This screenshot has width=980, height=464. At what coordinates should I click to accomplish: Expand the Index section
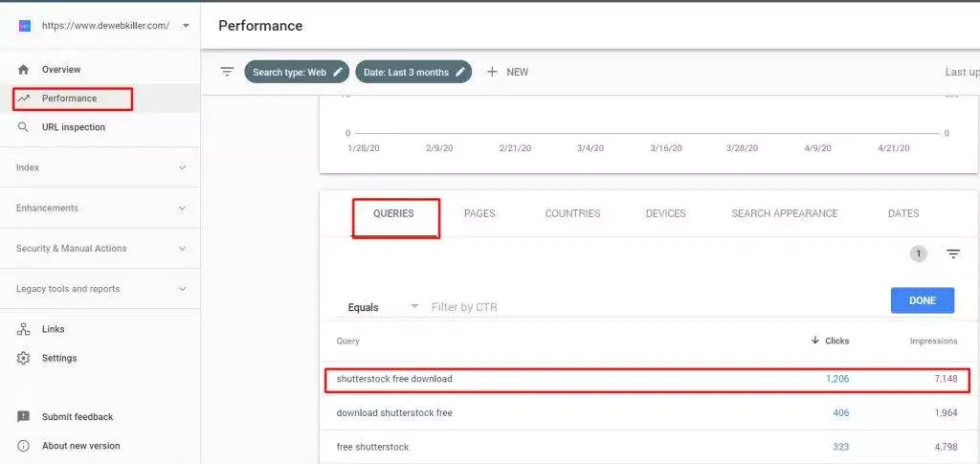point(100,167)
